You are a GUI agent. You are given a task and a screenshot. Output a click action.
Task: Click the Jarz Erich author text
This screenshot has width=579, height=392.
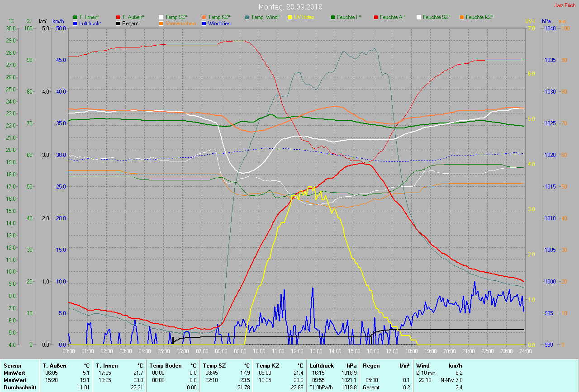pyautogui.click(x=565, y=5)
